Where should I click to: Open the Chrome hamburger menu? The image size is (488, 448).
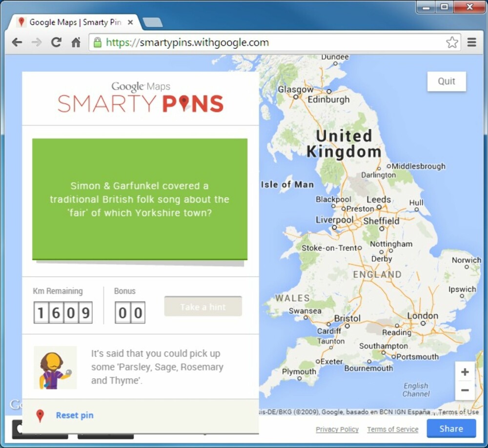472,42
